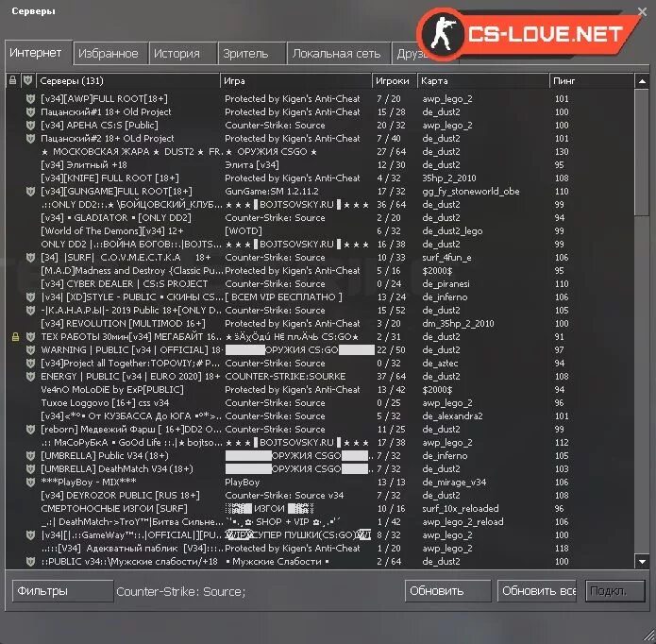Click shield icon beside [34] |SURF| C.O.V.M.E.C.T.K.A
Image resolution: width=656 pixels, height=644 pixels.
(x=30, y=258)
